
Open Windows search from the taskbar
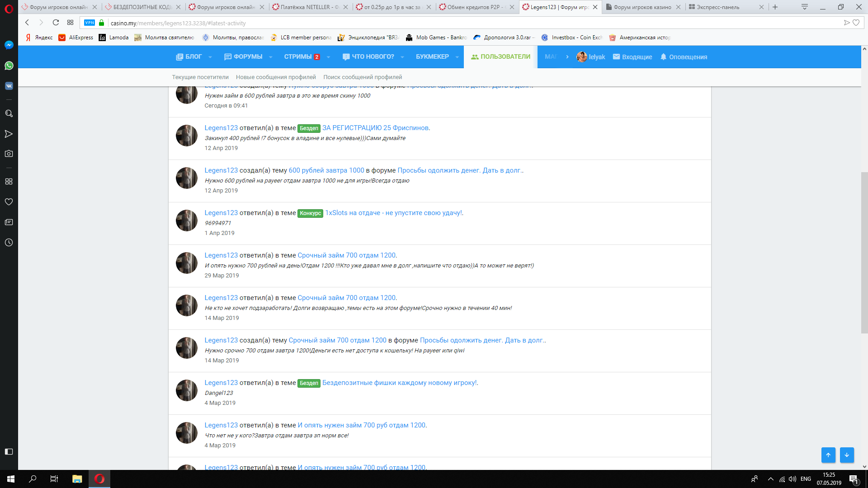pyautogui.click(x=33, y=479)
